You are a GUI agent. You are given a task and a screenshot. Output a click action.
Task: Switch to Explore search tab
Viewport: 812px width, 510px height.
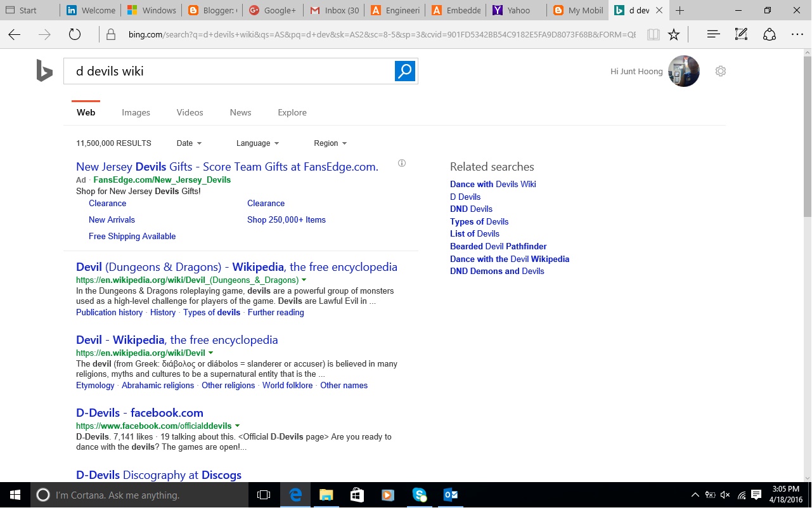click(x=292, y=112)
